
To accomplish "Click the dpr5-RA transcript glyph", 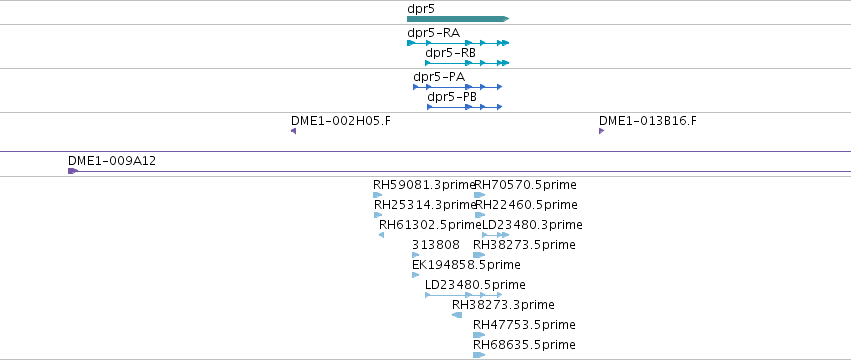I will [x=458, y=43].
